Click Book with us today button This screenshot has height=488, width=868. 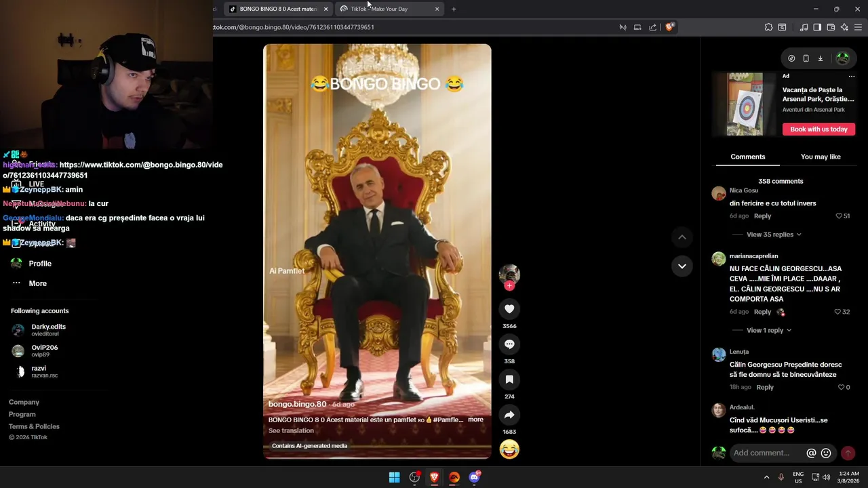click(x=818, y=129)
